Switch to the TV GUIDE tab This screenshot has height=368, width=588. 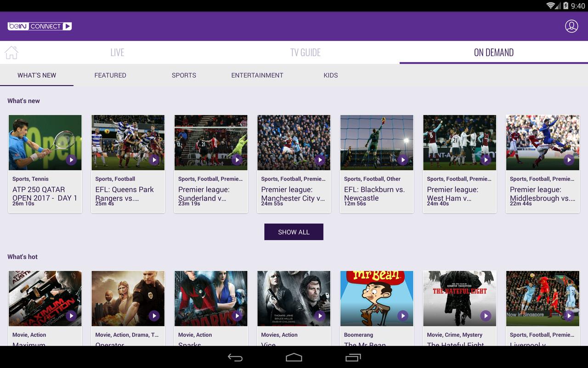click(305, 52)
